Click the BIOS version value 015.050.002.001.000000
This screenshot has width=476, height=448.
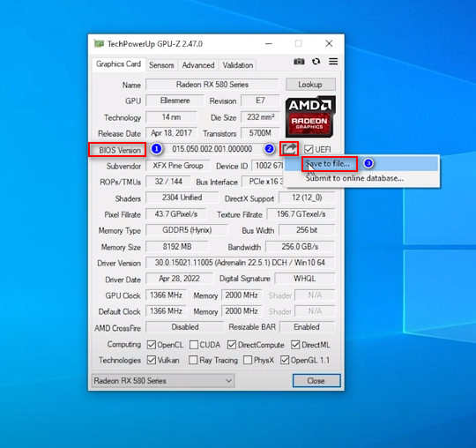click(212, 149)
